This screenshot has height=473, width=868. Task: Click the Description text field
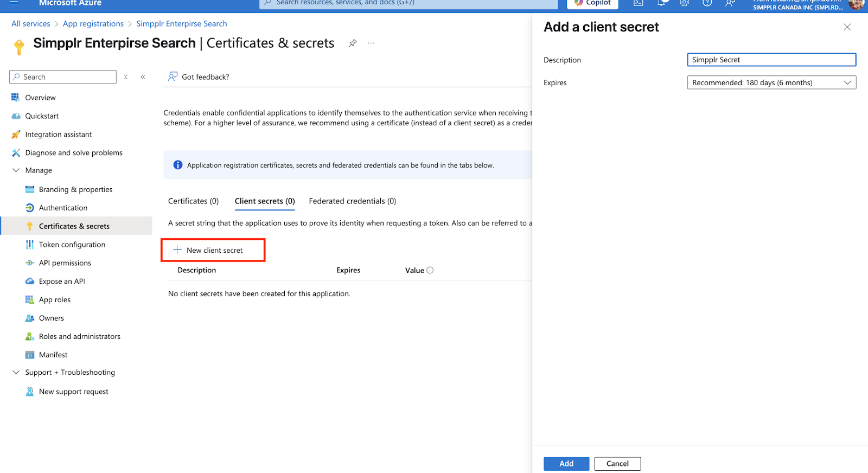771,60
